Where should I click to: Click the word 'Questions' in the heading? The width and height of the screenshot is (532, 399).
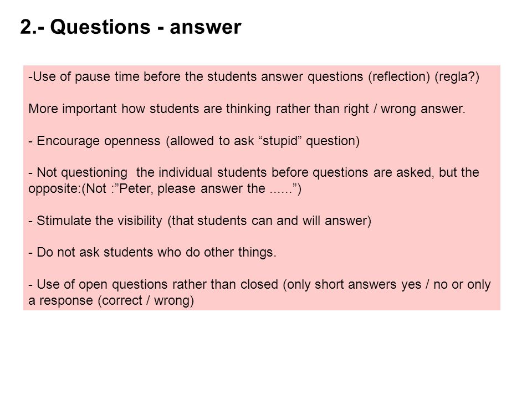100,27
